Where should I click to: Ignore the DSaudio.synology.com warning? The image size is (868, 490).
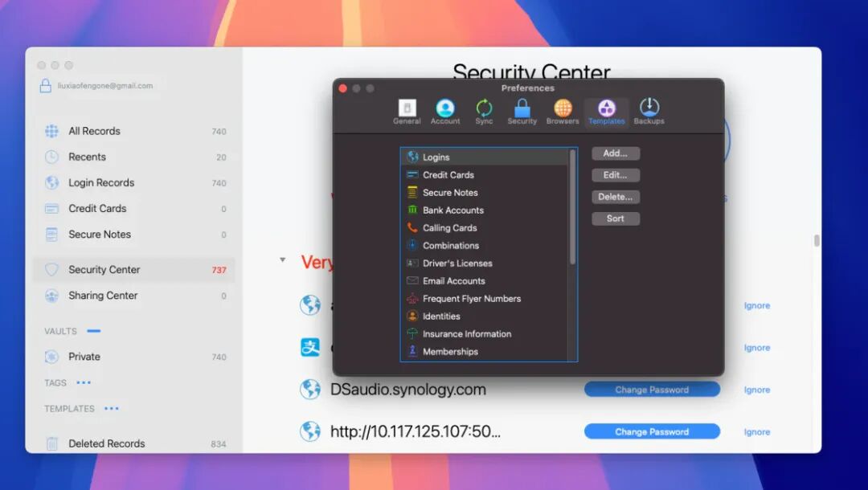[x=757, y=390]
